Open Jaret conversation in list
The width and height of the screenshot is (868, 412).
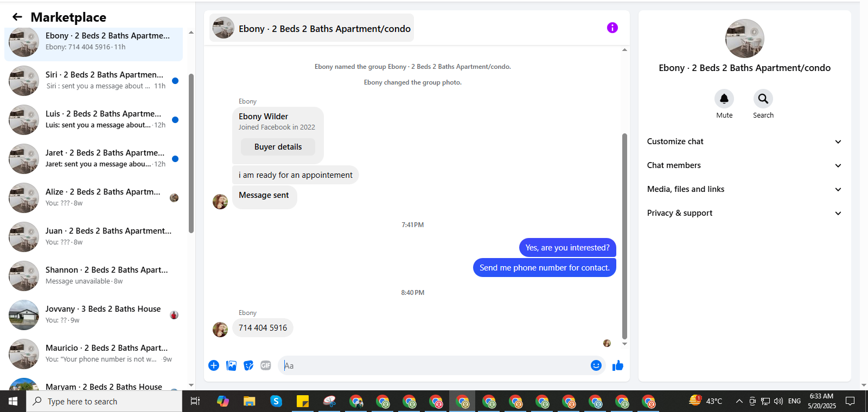pyautogui.click(x=93, y=159)
